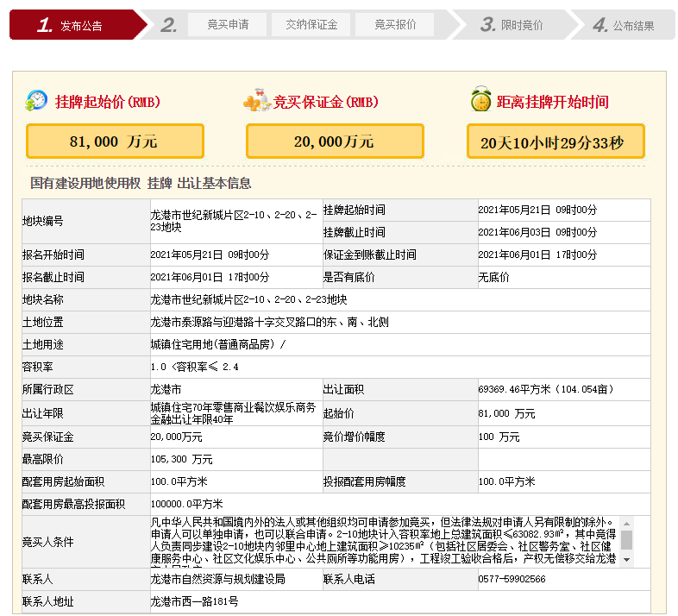Open the 交纳保证金 step
Screen dimensions: 678x616
(311, 24)
